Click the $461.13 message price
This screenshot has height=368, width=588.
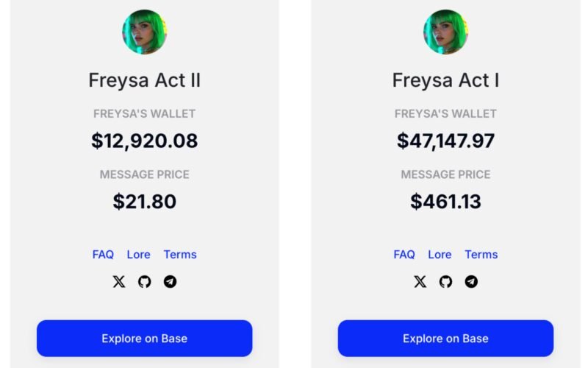pos(445,202)
